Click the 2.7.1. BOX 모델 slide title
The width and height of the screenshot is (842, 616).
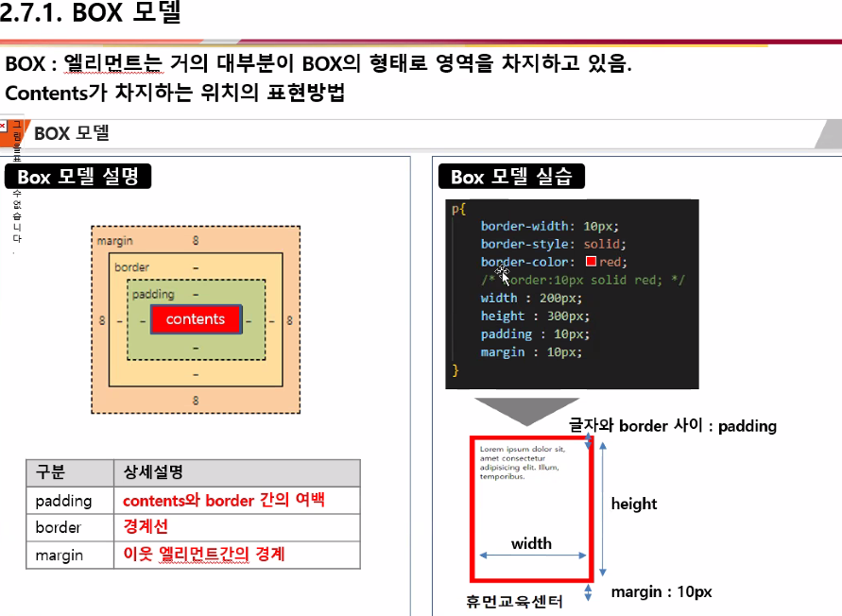(90, 15)
